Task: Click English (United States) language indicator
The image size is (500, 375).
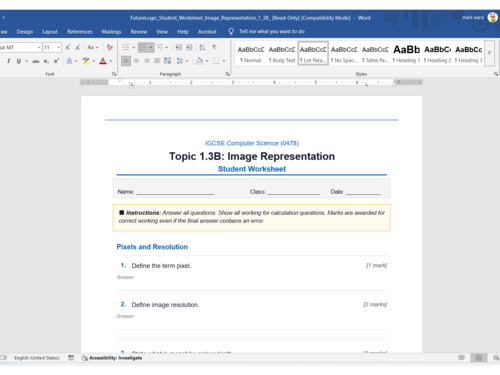Action: (x=37, y=358)
